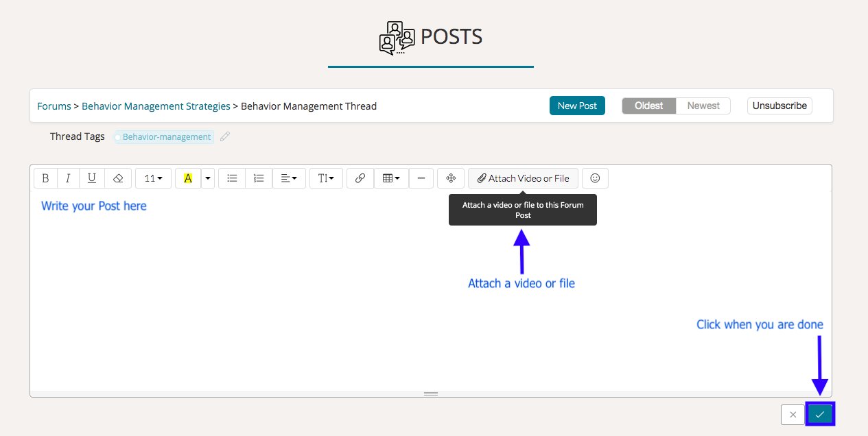Click Attach Video or File button
Image resolution: width=868 pixels, height=436 pixels.
click(x=523, y=178)
